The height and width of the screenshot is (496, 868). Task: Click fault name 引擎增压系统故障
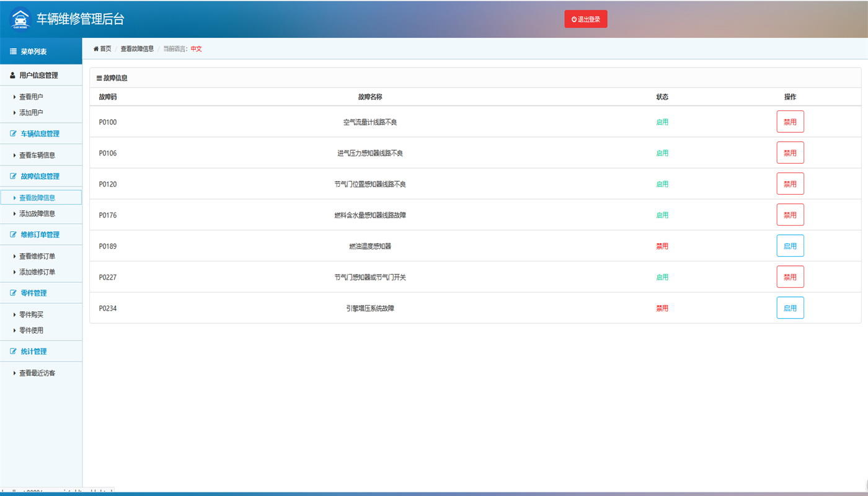[x=370, y=308]
